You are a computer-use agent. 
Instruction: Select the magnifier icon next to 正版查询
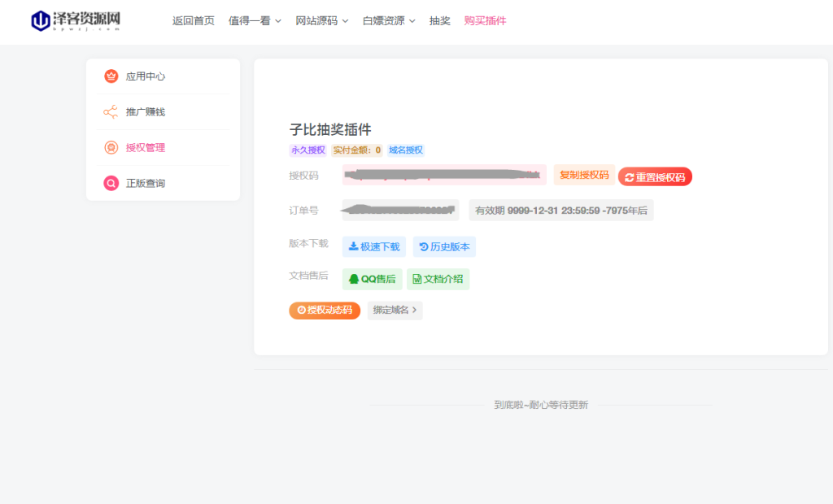pos(111,183)
